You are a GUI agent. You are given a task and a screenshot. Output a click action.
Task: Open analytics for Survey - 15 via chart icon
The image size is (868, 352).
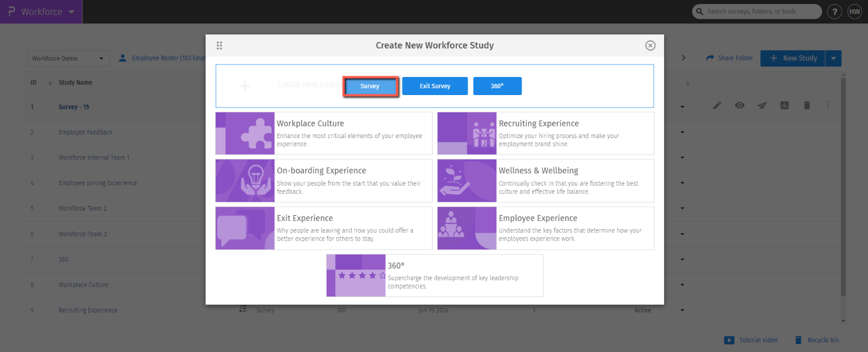(x=784, y=105)
